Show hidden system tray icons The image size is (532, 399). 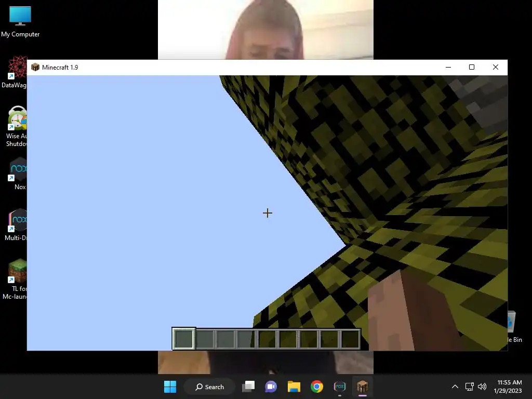[455, 387]
